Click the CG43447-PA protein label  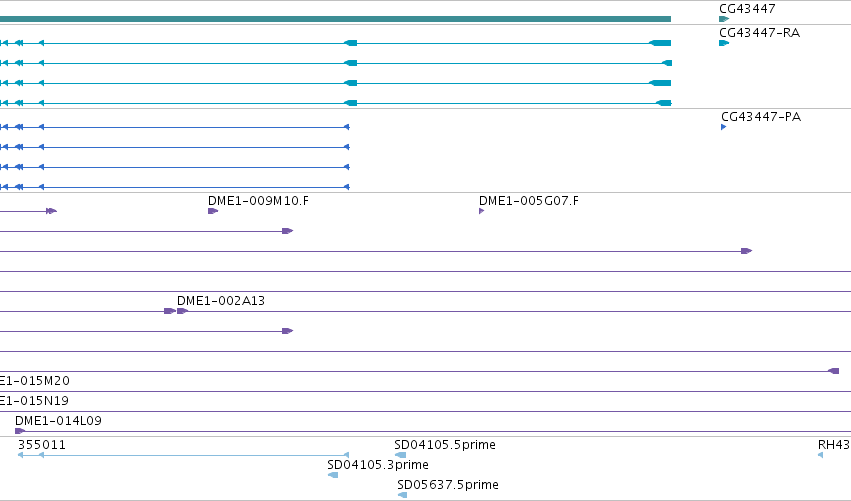pos(761,117)
